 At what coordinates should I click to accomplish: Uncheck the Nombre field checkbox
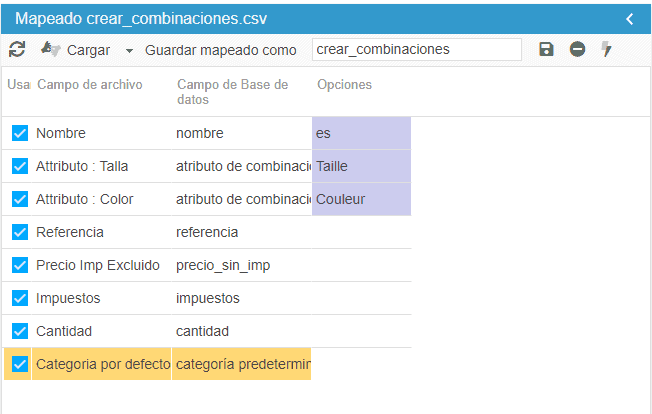20,133
